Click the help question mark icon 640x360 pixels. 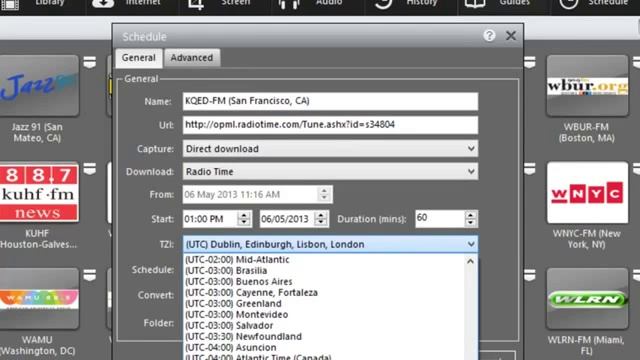[x=489, y=36]
